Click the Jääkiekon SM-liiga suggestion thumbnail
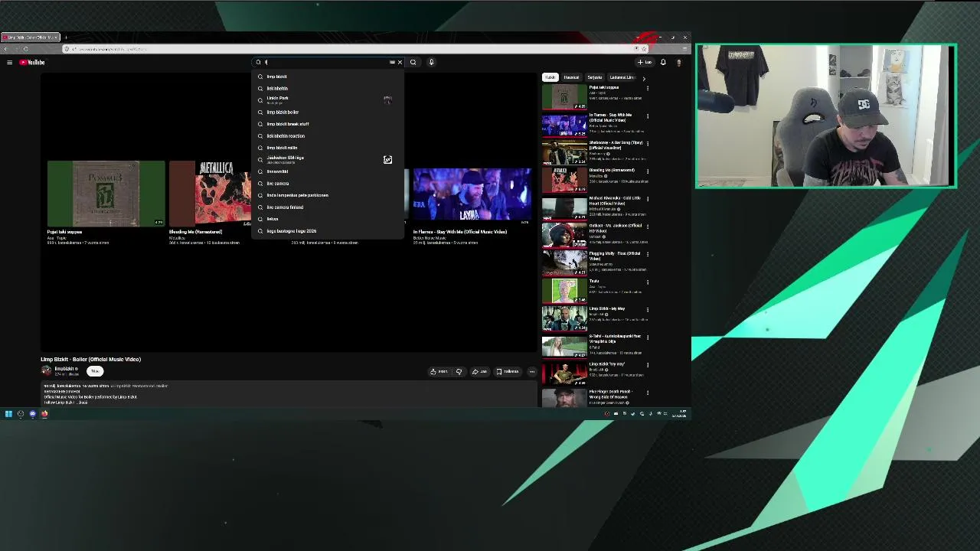The image size is (980, 551). coord(387,159)
